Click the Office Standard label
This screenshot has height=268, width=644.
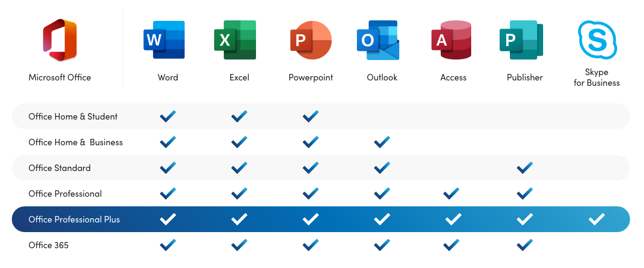pyautogui.click(x=60, y=168)
